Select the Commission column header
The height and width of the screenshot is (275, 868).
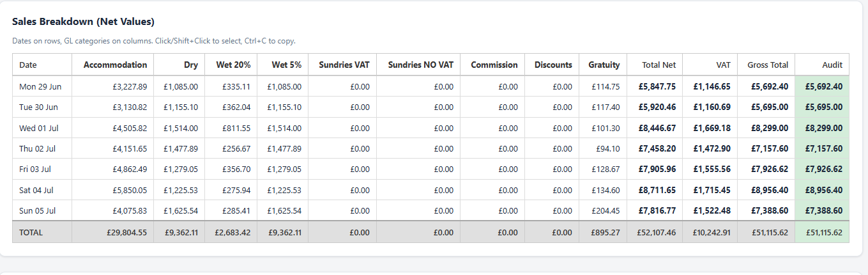pyautogui.click(x=492, y=65)
